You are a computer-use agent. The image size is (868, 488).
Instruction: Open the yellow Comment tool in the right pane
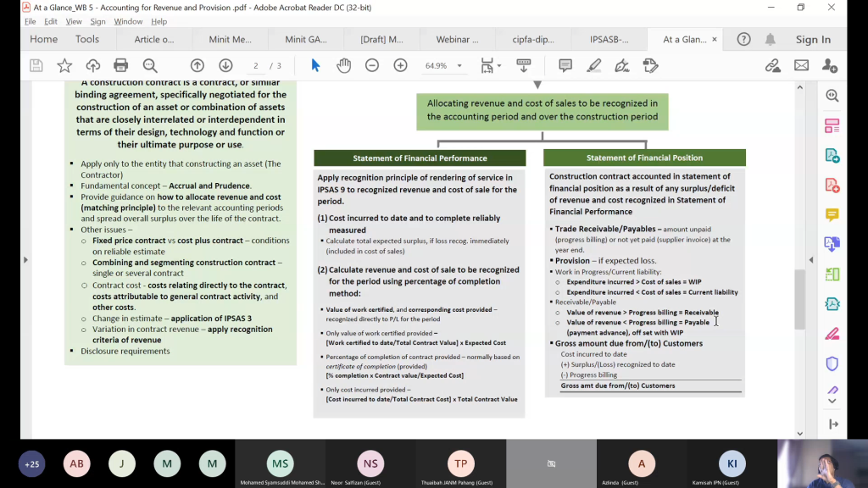832,214
